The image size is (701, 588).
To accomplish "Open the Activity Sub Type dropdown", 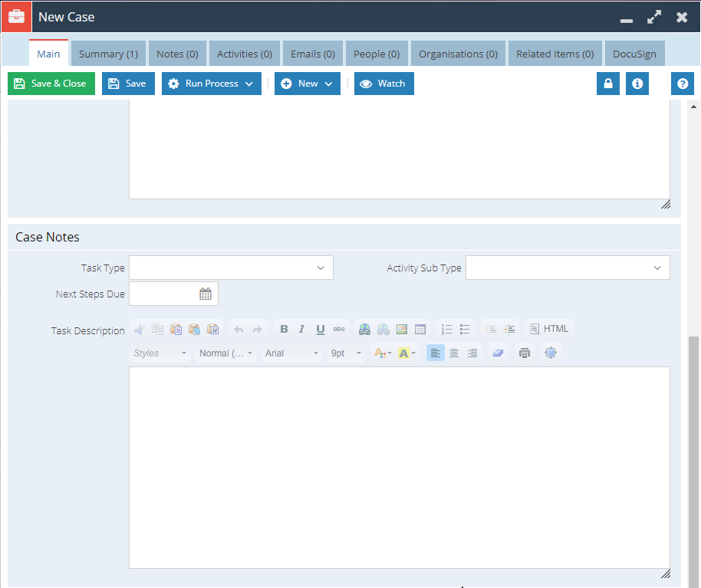I will (568, 268).
